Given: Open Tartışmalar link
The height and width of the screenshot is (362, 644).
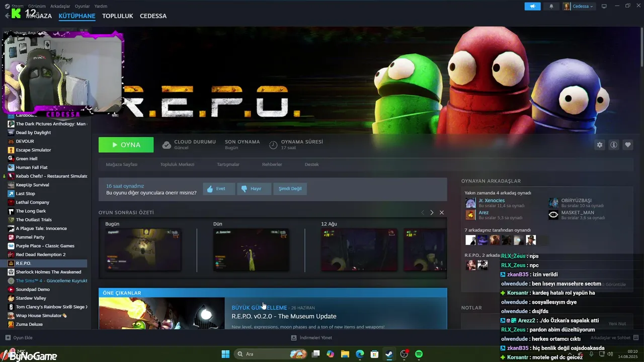Looking at the screenshot, I should (228, 164).
